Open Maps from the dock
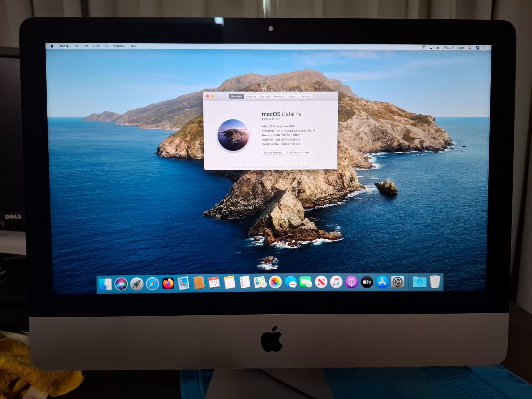Screen dimensions: 532x399 coord(260,282)
